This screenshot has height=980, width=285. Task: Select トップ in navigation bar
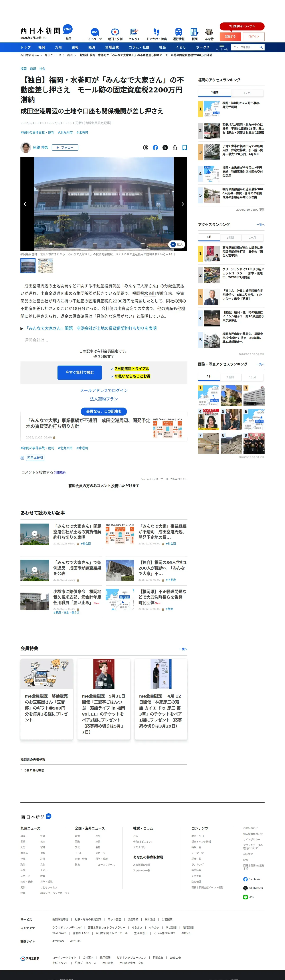pyautogui.click(x=26, y=47)
